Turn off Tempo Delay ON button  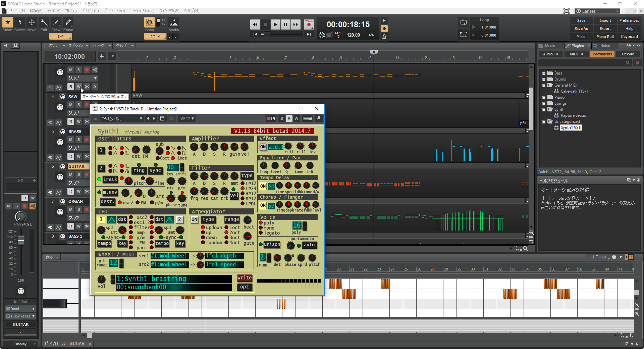click(x=263, y=186)
